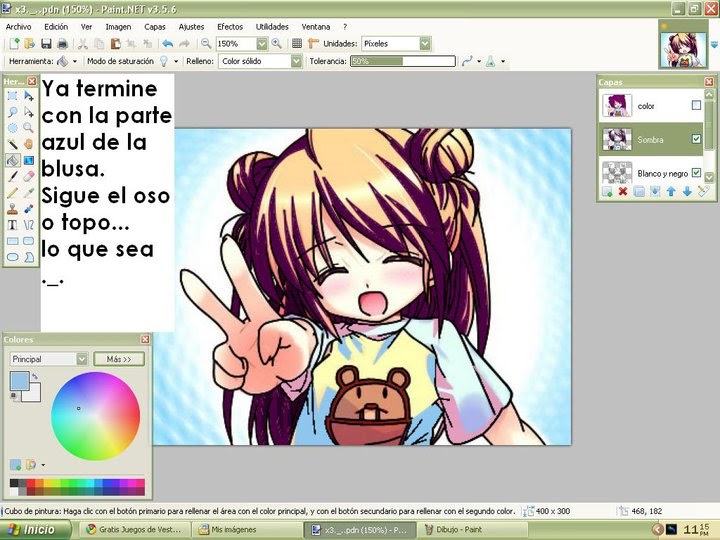Select the Ellipse Select tool
The height and width of the screenshot is (540, 720).
coord(12,128)
